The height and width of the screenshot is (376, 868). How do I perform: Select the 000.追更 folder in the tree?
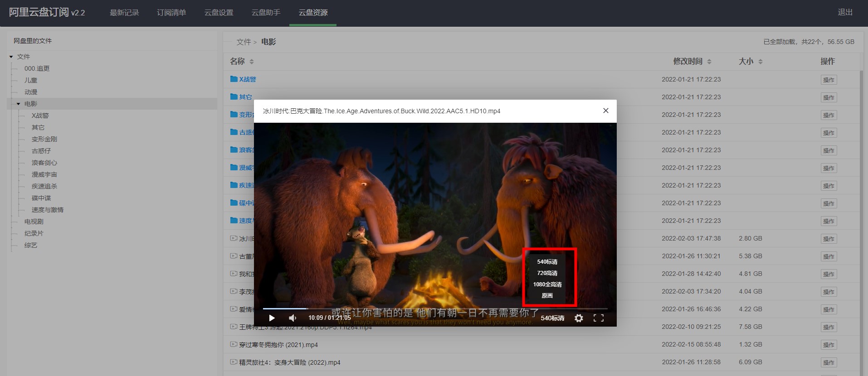click(37, 68)
